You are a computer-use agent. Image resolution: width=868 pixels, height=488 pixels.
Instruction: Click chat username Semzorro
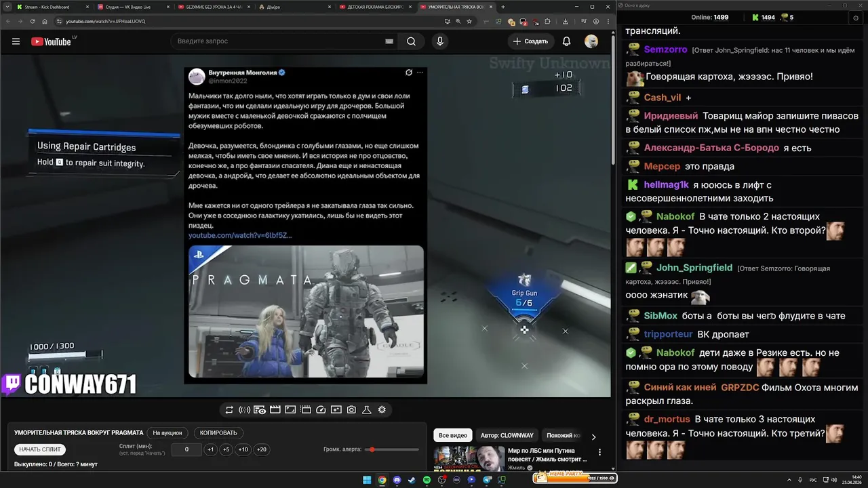point(665,49)
